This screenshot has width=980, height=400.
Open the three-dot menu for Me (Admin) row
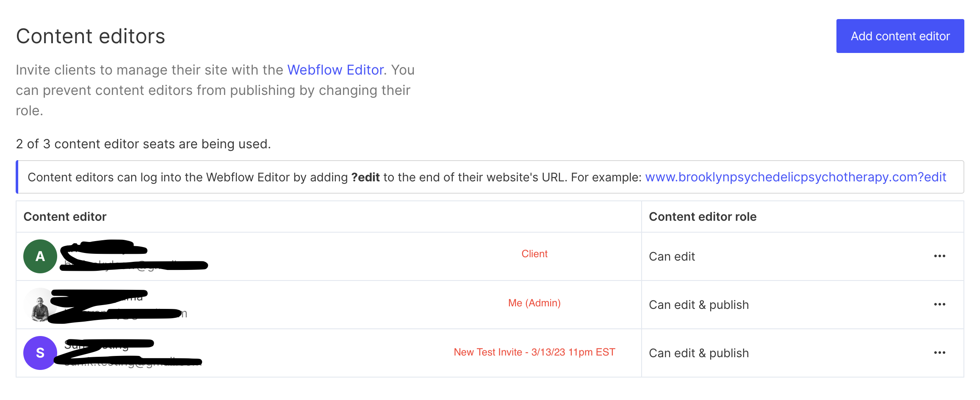tap(939, 305)
